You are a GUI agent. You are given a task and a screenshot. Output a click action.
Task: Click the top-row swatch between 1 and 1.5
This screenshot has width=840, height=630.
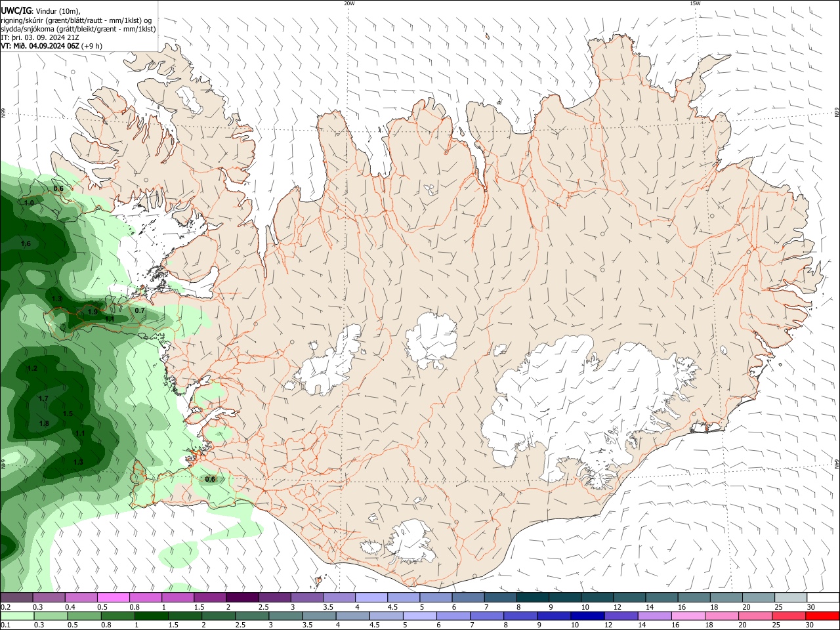point(177,597)
